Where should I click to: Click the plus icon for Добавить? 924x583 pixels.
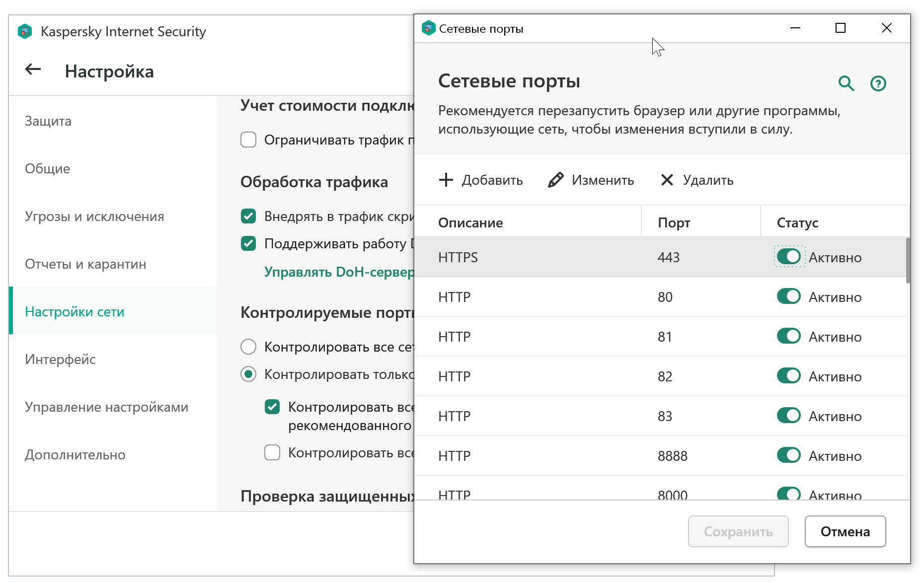pyautogui.click(x=446, y=180)
